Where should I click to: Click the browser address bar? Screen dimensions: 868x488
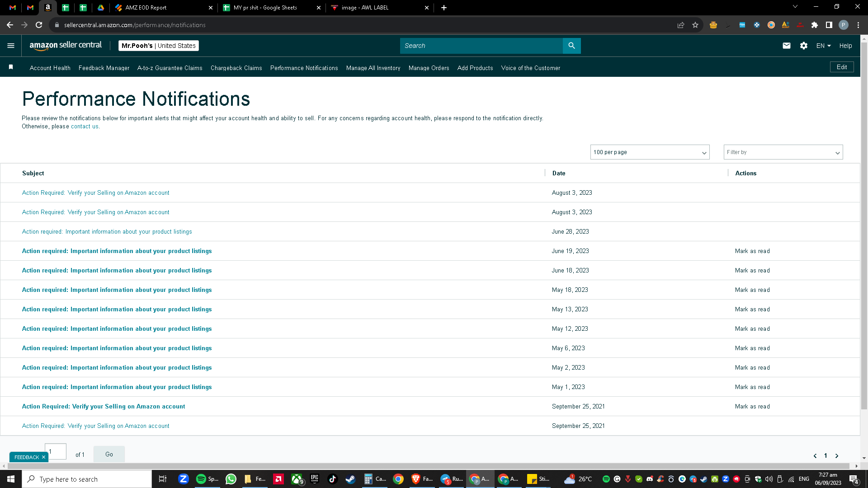pyautogui.click(x=362, y=25)
